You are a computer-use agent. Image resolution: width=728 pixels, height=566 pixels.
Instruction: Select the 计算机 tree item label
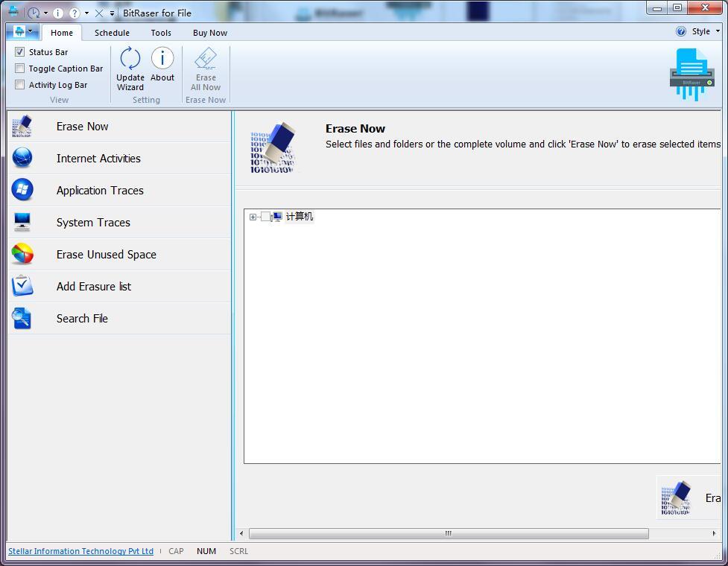point(300,216)
